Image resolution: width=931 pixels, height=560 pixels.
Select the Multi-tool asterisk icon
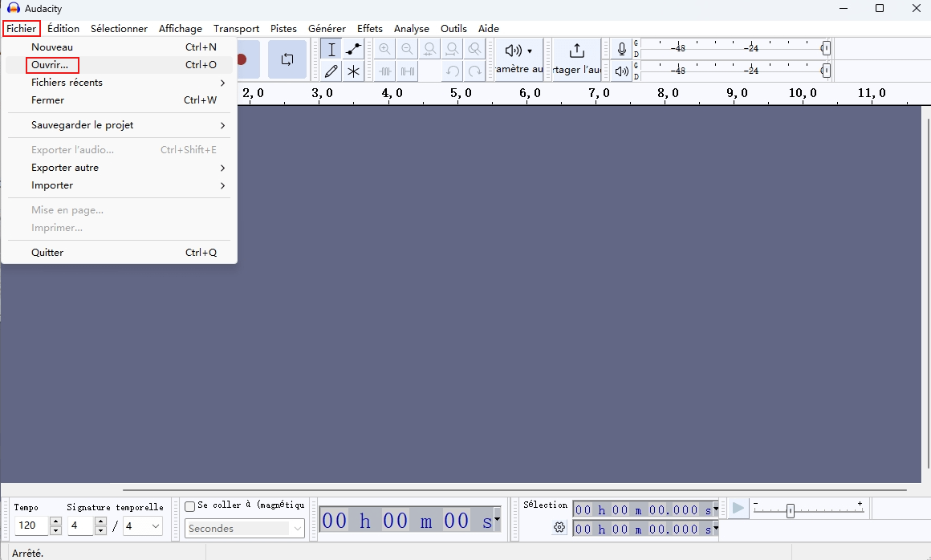[x=353, y=71]
